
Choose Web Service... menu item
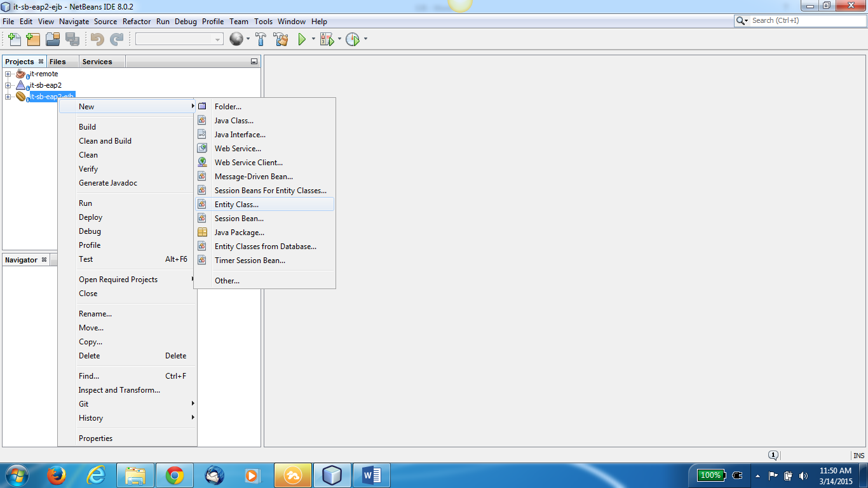tap(264, 149)
